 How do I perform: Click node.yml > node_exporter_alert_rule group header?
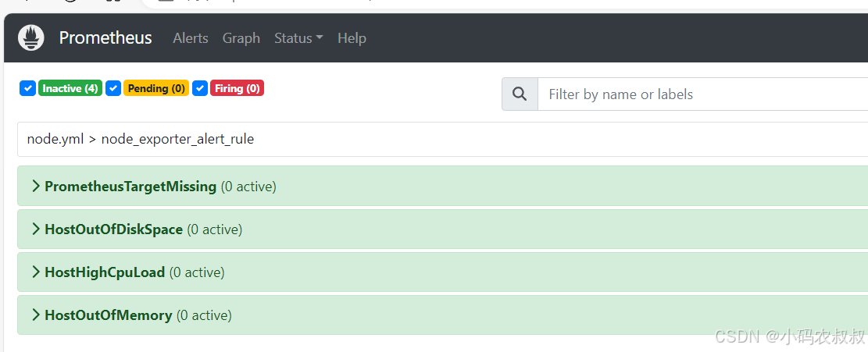point(443,139)
